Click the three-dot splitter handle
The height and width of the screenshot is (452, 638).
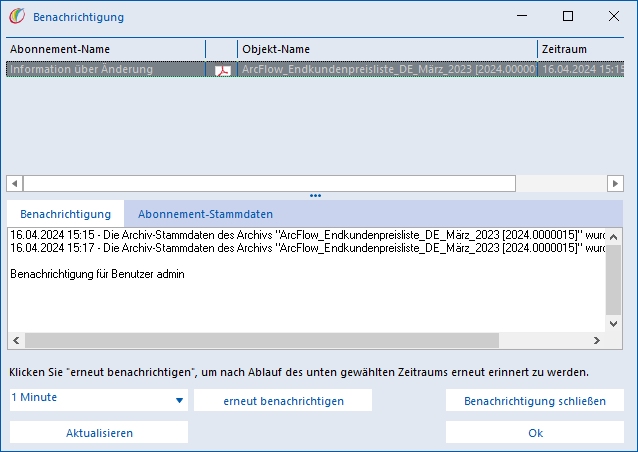click(x=315, y=196)
